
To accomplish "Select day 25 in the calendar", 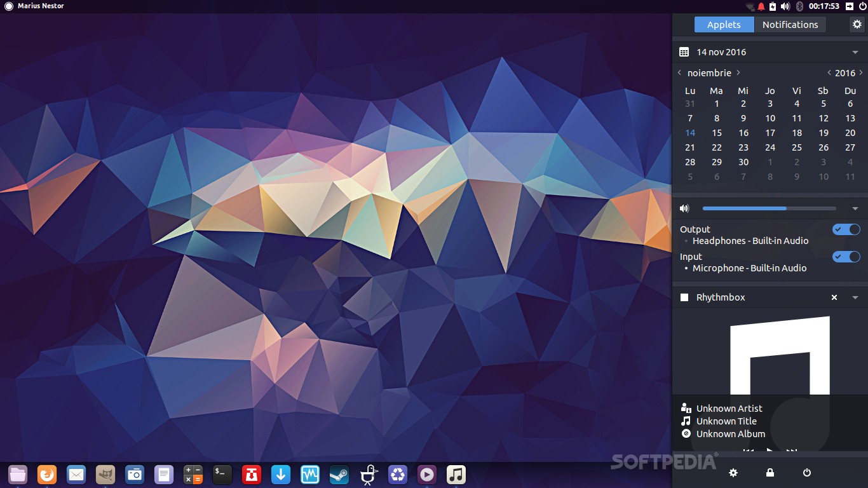I will [797, 147].
